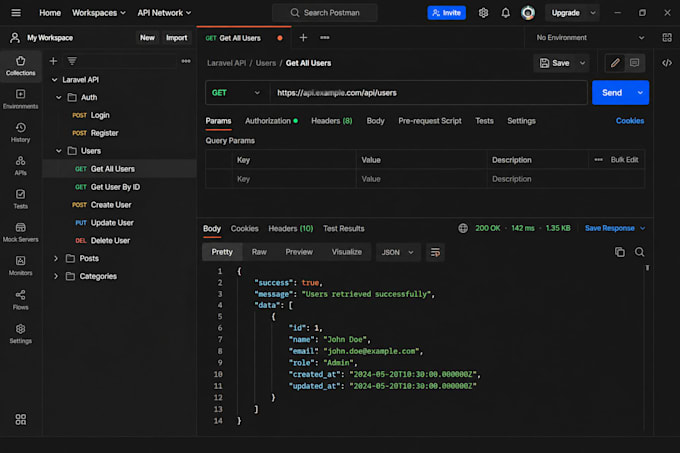Open the user profile avatar
680x453 pixels.
tap(528, 13)
